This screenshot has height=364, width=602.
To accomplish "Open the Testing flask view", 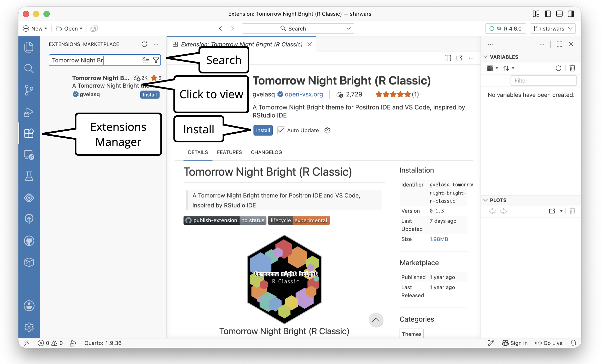I will [29, 176].
